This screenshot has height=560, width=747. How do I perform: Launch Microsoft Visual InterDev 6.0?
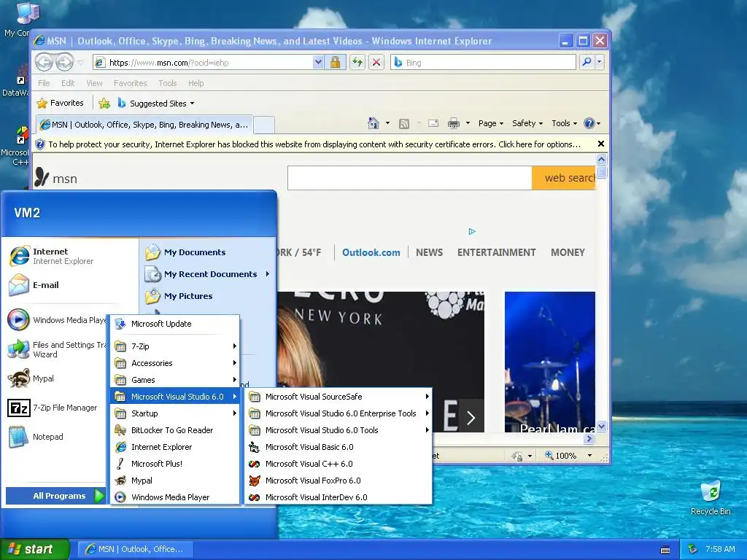[338, 497]
